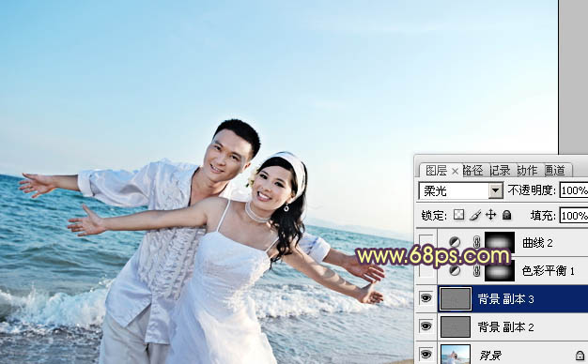The height and width of the screenshot is (364, 588).
Task: Click the 不透明度 opacity value field
Action: pyautogui.click(x=574, y=190)
